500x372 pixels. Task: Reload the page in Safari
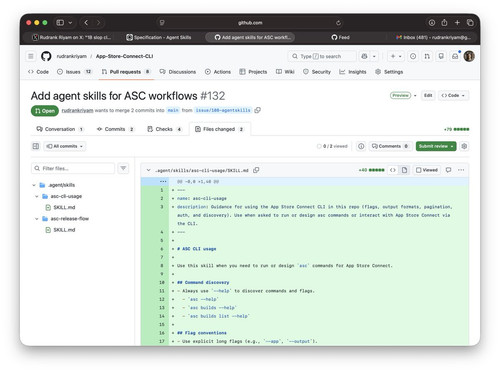pos(338,23)
